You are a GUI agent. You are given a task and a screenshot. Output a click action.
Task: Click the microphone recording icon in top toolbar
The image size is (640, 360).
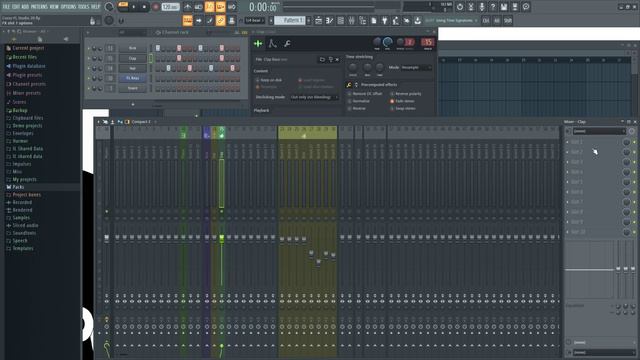(482, 7)
